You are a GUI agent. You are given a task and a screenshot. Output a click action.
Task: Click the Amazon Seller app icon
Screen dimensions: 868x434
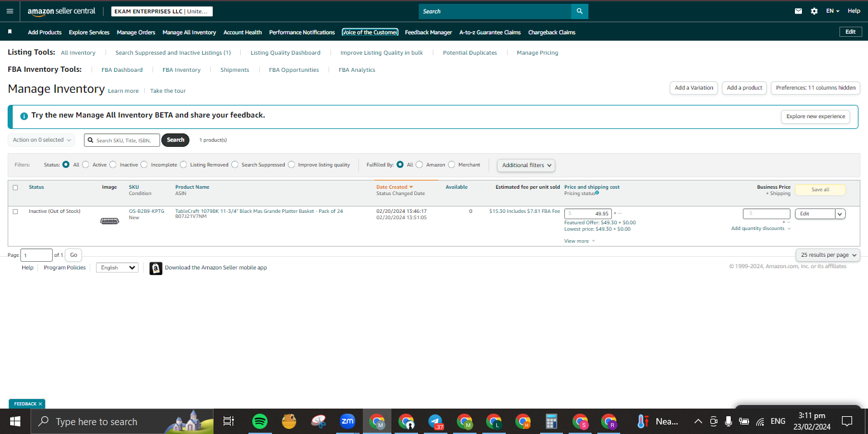click(x=156, y=268)
